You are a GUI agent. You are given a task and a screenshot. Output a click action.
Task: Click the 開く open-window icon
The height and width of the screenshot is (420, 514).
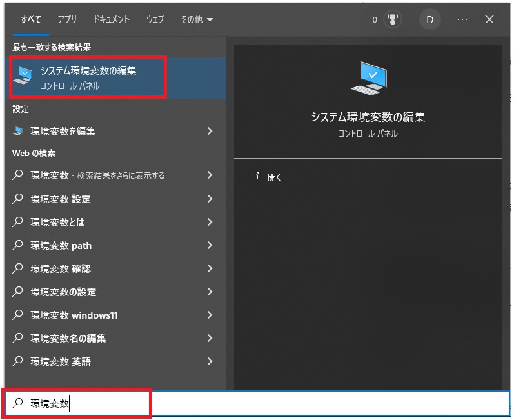(x=254, y=177)
